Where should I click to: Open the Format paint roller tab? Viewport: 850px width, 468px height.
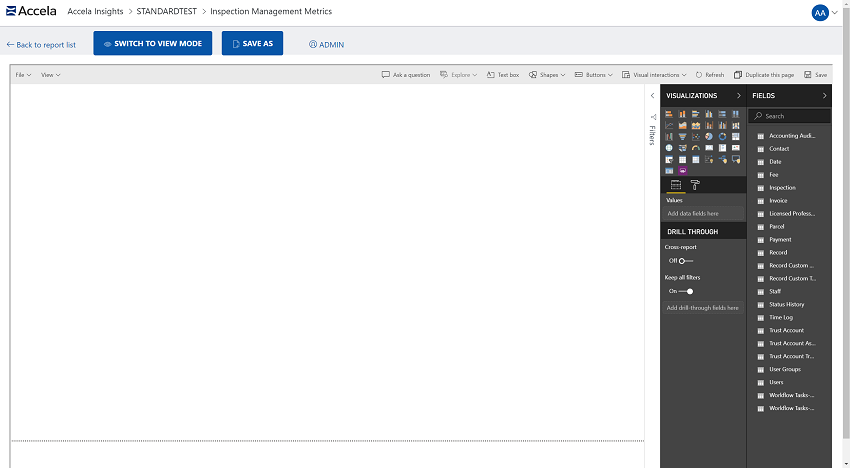(695, 185)
